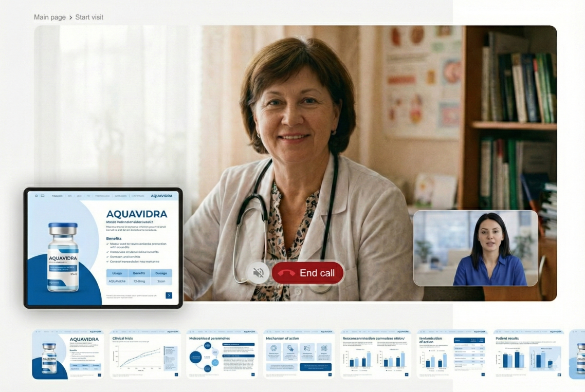Open the slide thumbnail with chart and table
Image resolution: width=585 pixels, height=392 pixels.
(x=452, y=354)
